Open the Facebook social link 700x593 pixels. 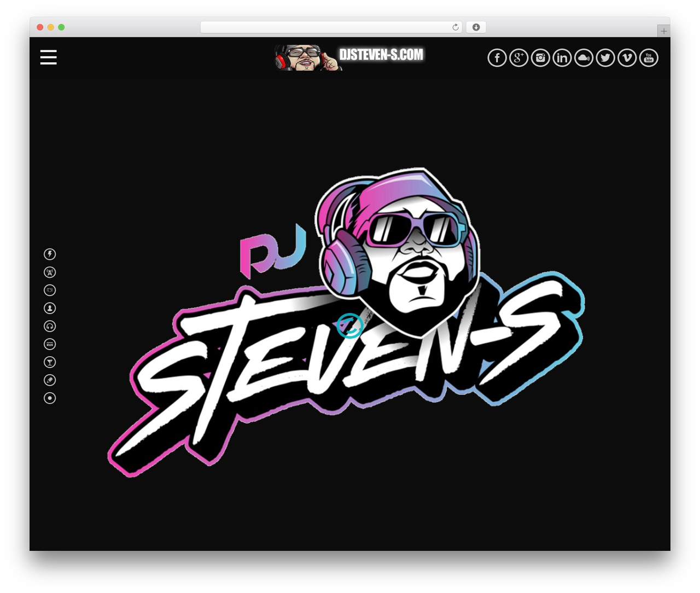(x=497, y=57)
